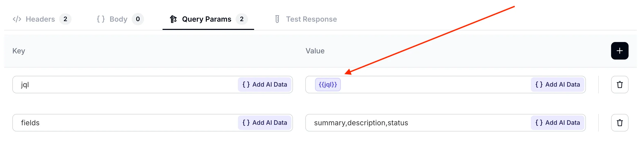
Task: Select the Query Params tab
Action: (x=207, y=19)
